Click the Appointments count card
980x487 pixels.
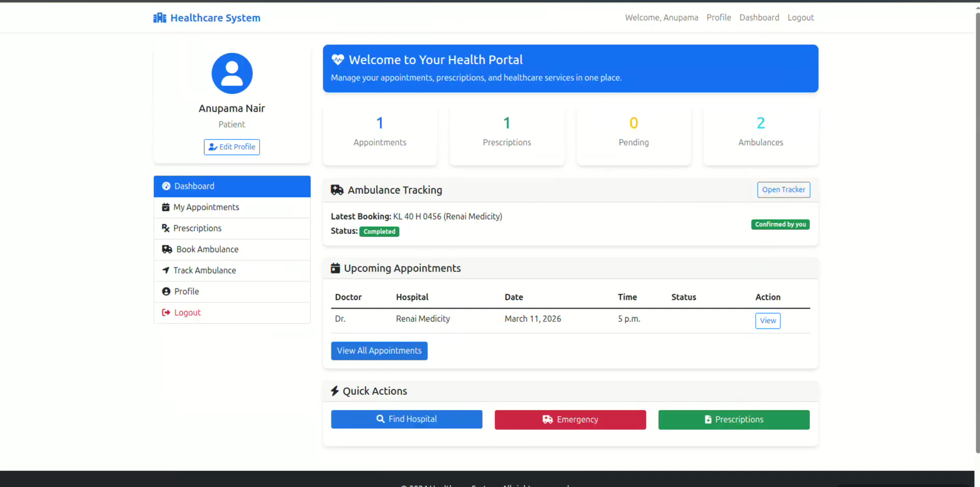380,135
